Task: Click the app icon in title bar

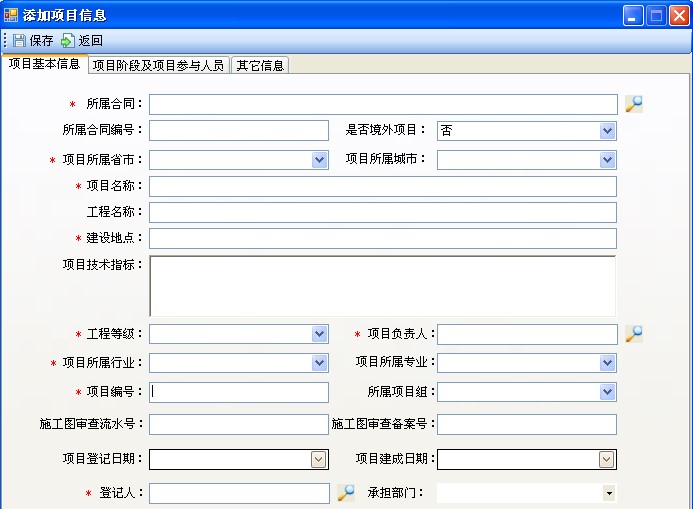Action: point(11,15)
